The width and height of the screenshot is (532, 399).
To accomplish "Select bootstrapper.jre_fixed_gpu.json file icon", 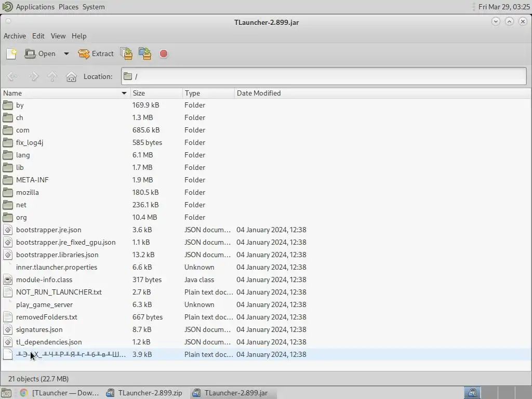I will point(8,242).
